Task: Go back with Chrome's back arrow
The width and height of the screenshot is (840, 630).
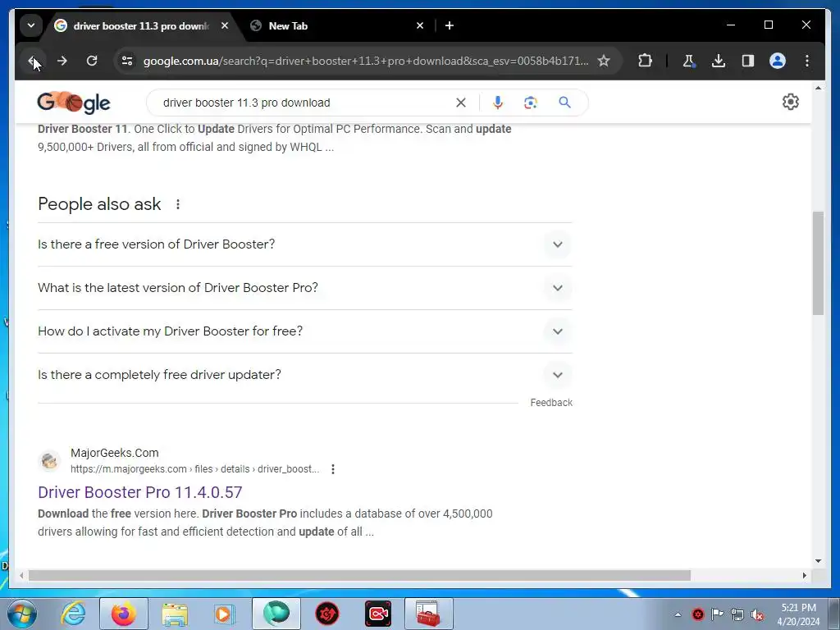Action: click(32, 61)
